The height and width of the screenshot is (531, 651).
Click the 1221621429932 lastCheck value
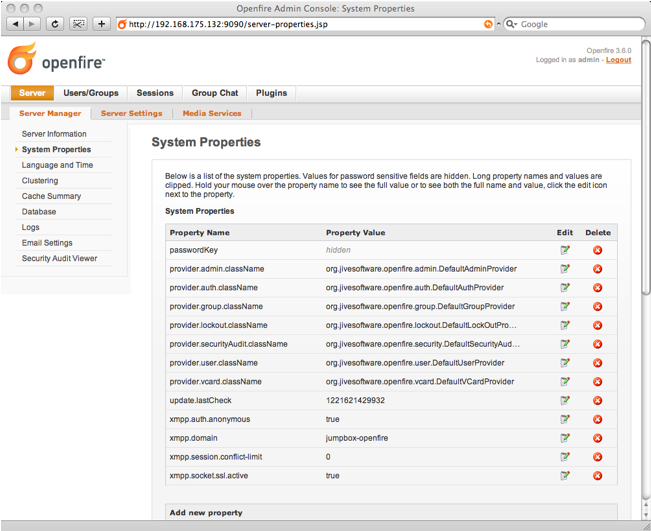355,400
